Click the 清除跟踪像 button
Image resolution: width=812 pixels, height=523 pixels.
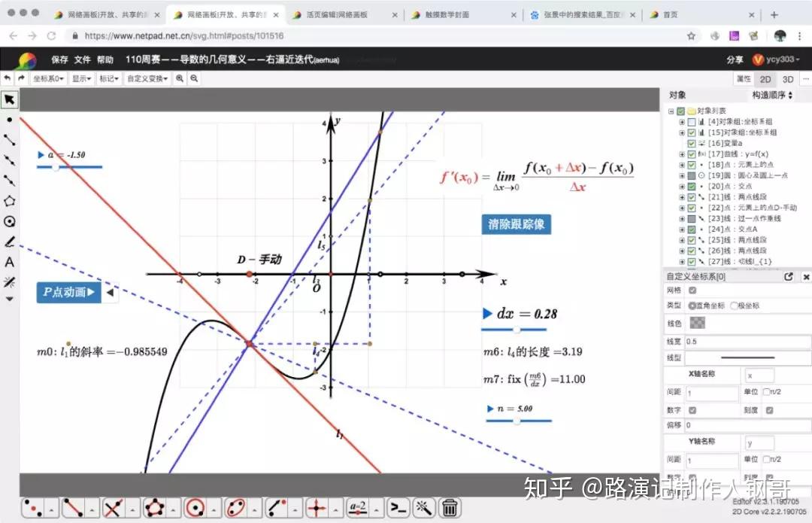pos(516,224)
